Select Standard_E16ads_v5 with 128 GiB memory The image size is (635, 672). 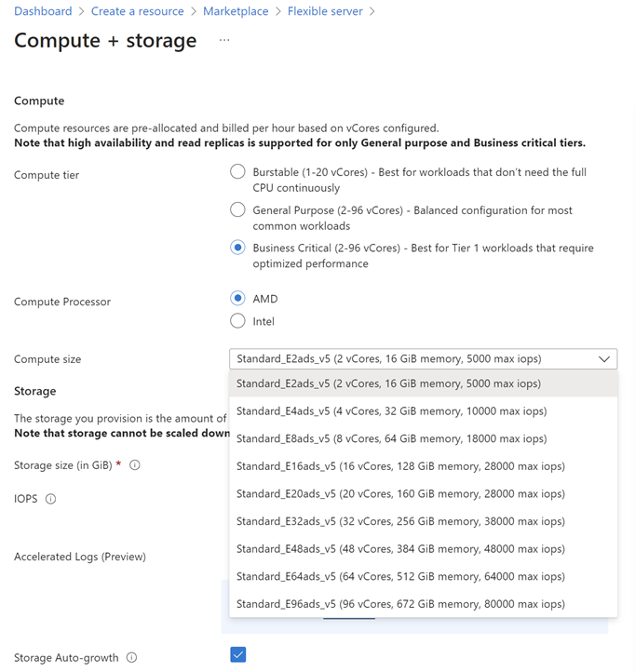[x=400, y=466]
